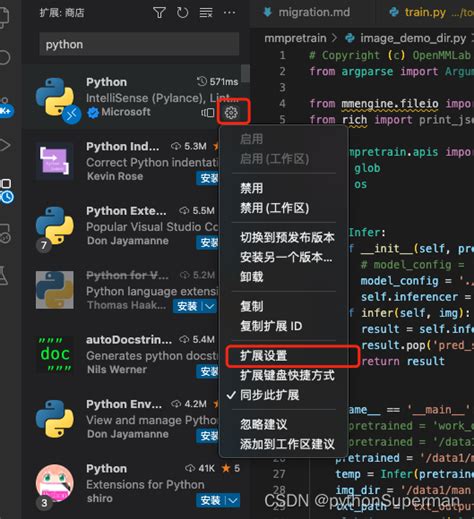Switch to the train.py editor tab
The width and height of the screenshot is (474, 519).
(x=425, y=13)
